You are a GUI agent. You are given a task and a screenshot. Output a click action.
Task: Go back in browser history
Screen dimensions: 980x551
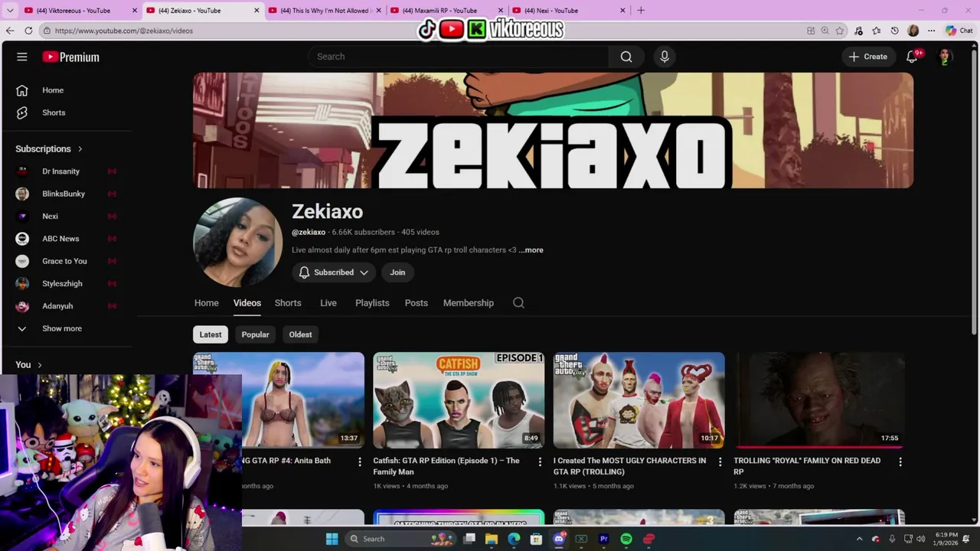point(10,31)
